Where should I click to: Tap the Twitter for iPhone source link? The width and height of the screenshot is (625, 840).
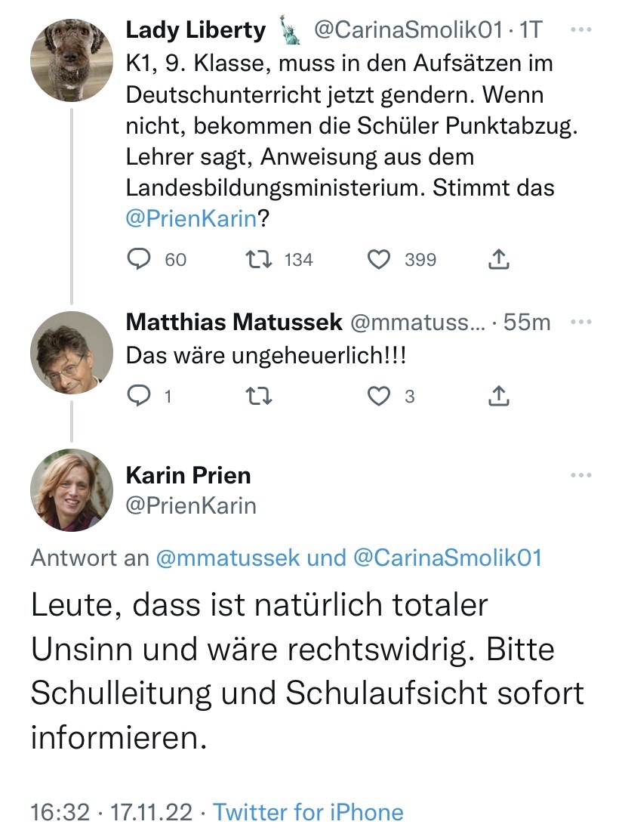(308, 812)
